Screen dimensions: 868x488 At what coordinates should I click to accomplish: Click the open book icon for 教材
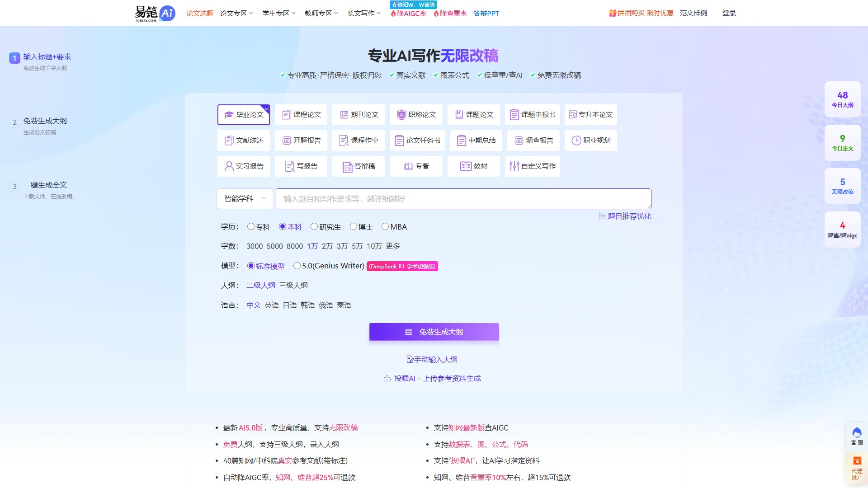pos(465,166)
